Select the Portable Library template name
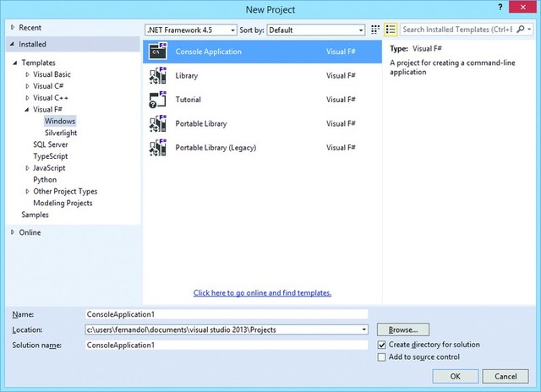This screenshot has height=392, width=541. coord(201,123)
